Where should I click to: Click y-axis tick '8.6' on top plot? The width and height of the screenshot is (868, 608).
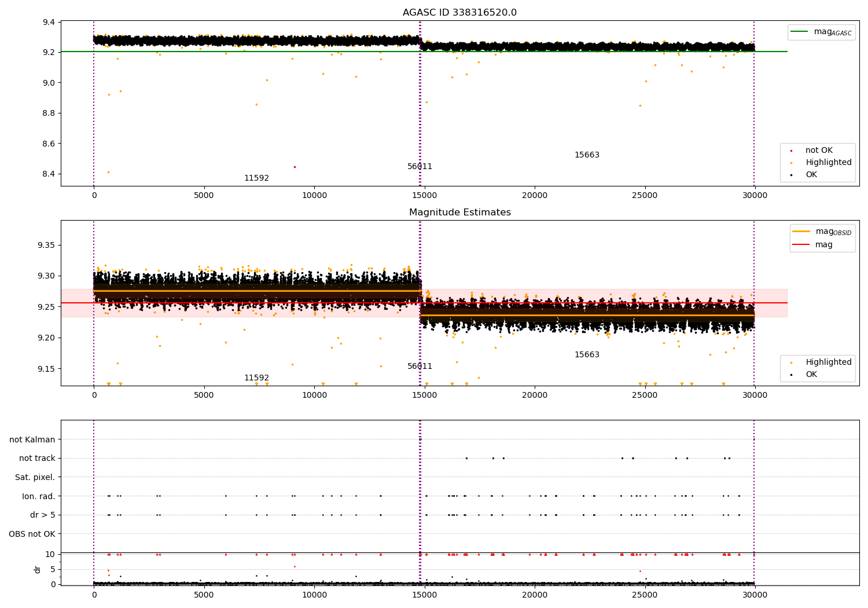click(49, 144)
